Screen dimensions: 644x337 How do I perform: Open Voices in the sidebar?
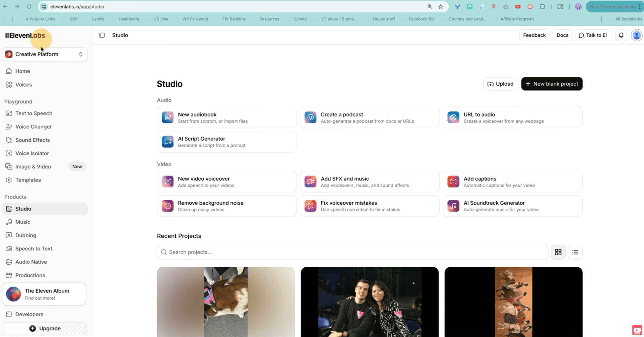click(x=45, y=85)
